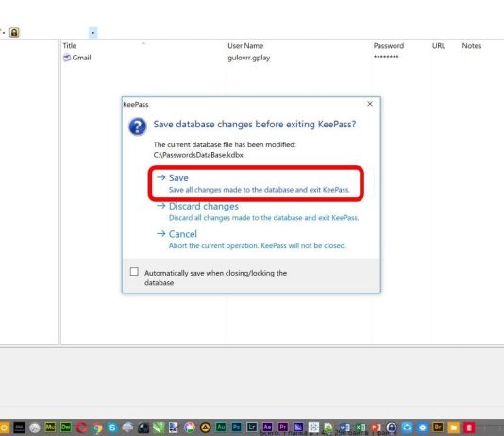Choose Discard changes option
504x436 pixels.
click(257, 211)
